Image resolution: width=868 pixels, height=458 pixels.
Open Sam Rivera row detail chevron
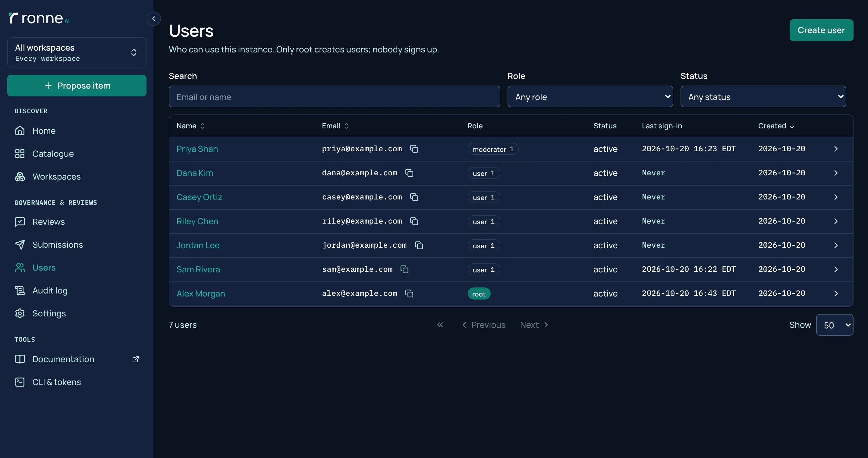pos(836,269)
